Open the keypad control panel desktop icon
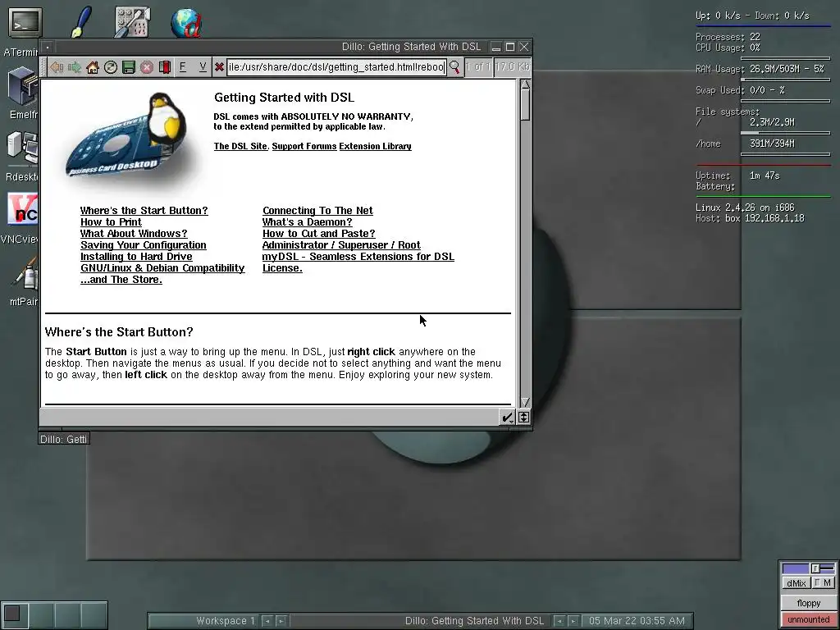The height and width of the screenshot is (630, 840). (x=132, y=21)
